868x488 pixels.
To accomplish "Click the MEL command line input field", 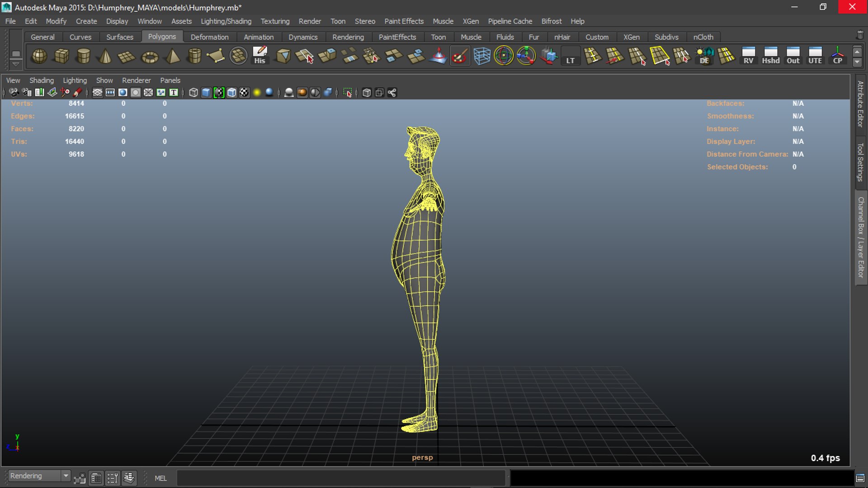I will (341, 478).
